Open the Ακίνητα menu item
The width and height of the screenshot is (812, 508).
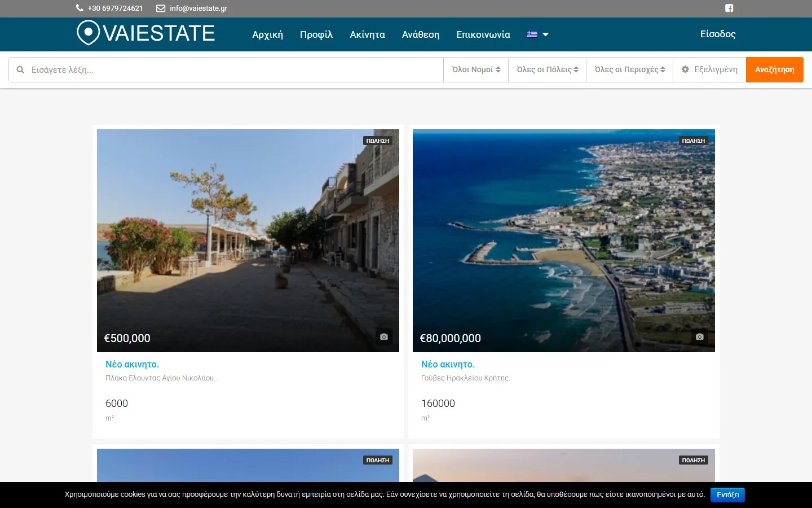point(368,34)
